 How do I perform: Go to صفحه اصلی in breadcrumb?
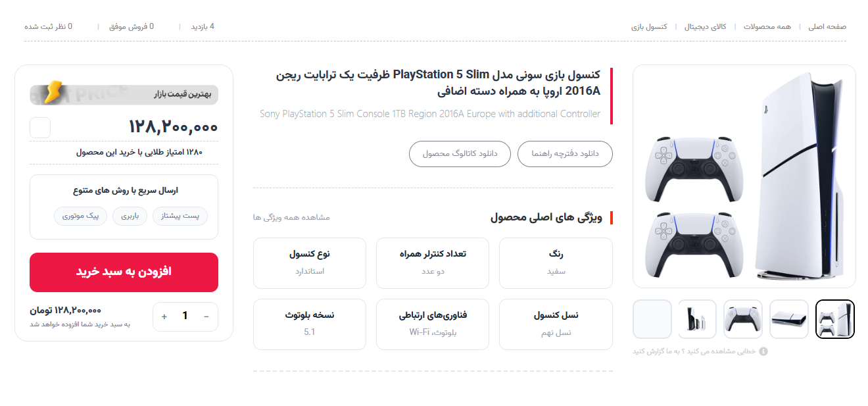point(827,26)
